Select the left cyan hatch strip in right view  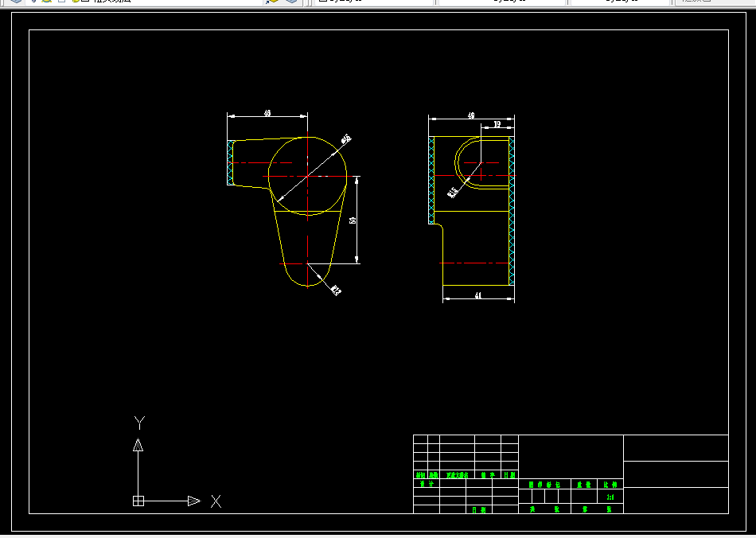click(x=431, y=181)
